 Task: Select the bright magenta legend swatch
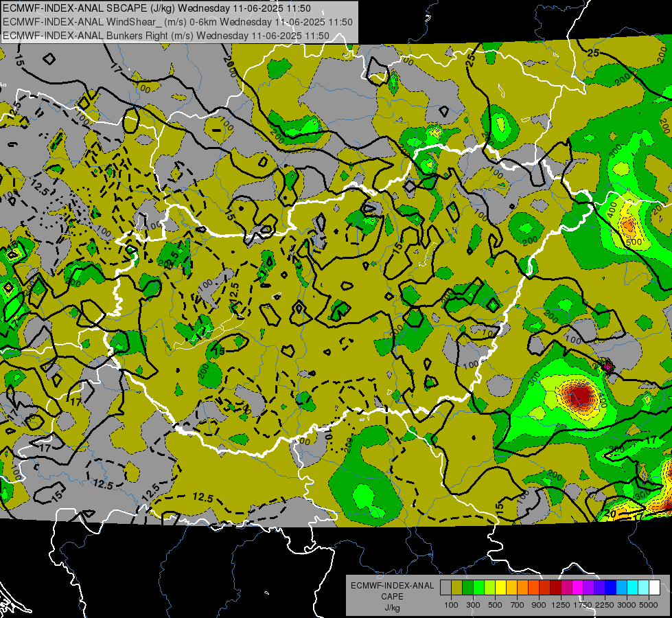tap(578, 587)
